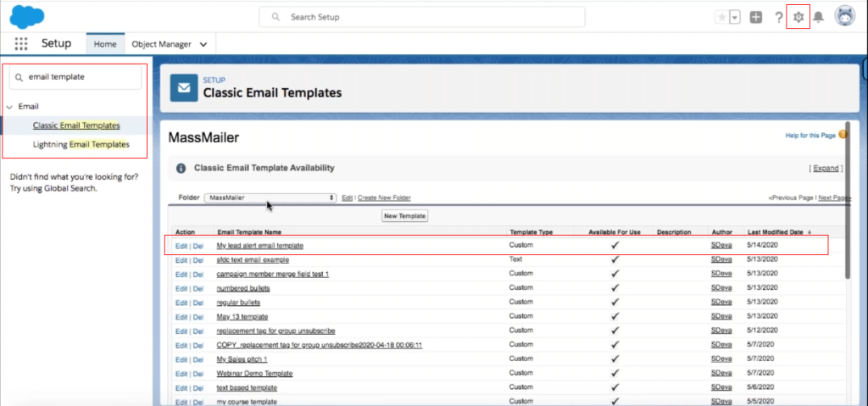Open the numbered bullets template
Image resolution: width=868 pixels, height=406 pixels.
point(243,288)
